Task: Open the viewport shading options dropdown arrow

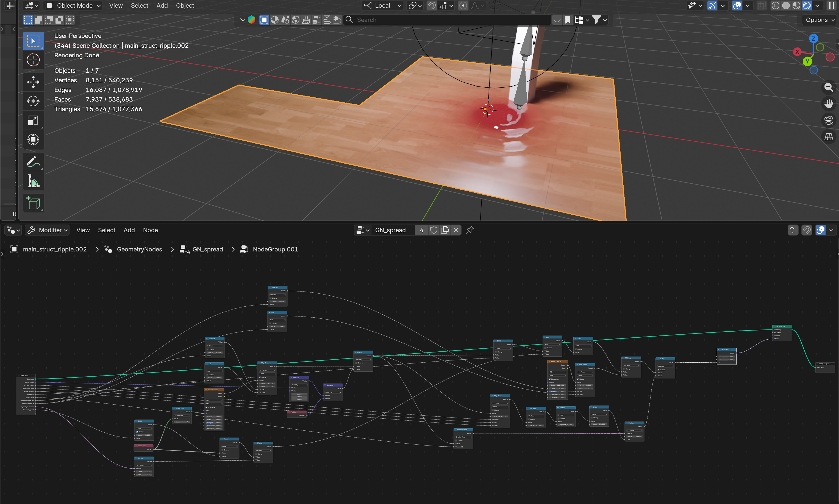Action: tap(817, 5)
